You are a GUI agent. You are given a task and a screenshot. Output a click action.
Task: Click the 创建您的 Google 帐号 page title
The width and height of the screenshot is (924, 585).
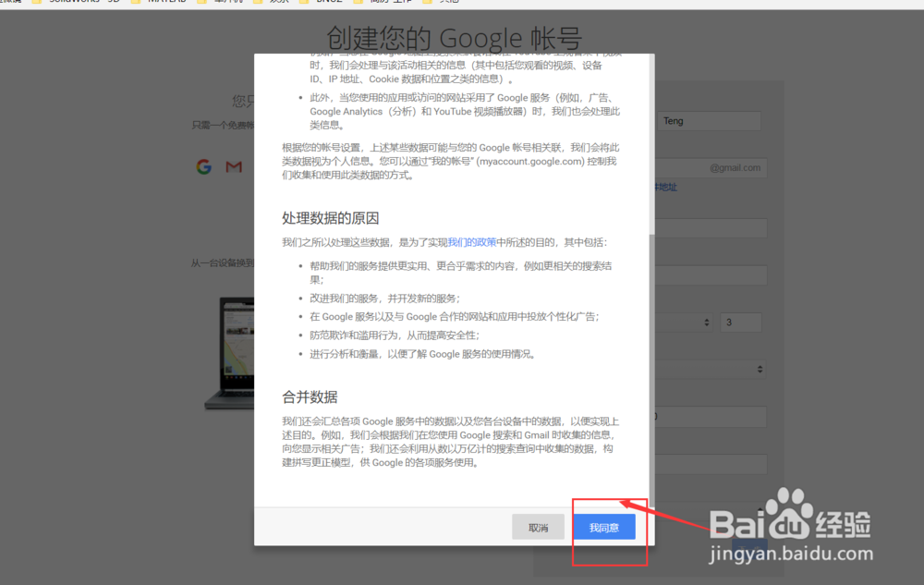[455, 38]
